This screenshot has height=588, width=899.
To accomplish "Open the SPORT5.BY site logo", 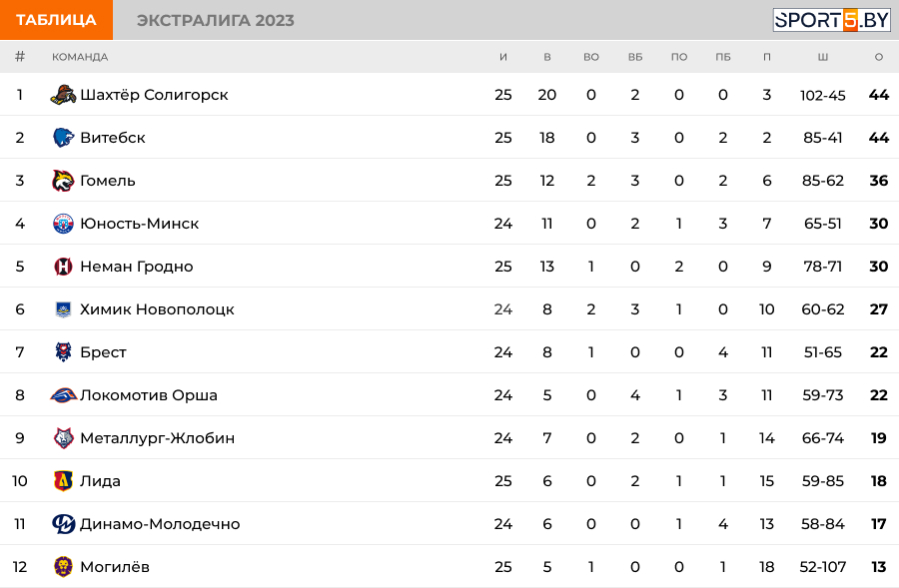I will (831, 20).
